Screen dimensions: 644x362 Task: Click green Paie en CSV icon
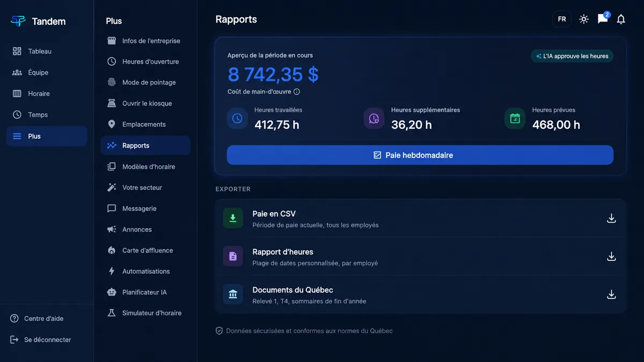(233, 218)
